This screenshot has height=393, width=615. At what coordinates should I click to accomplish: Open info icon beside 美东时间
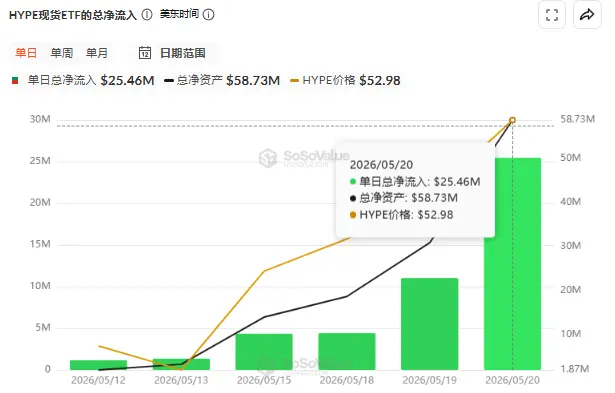tap(209, 15)
